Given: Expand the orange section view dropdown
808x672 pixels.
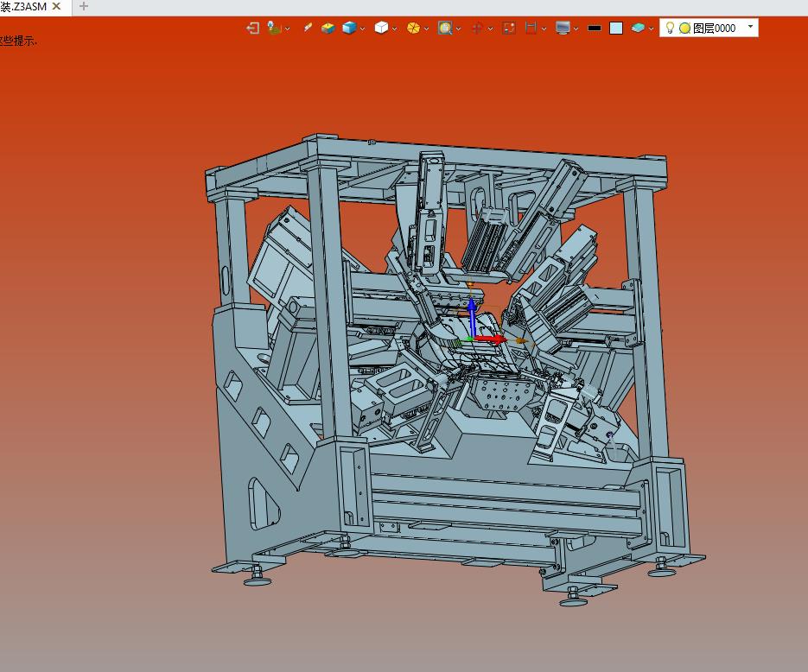Looking at the screenshot, I should [x=426, y=29].
